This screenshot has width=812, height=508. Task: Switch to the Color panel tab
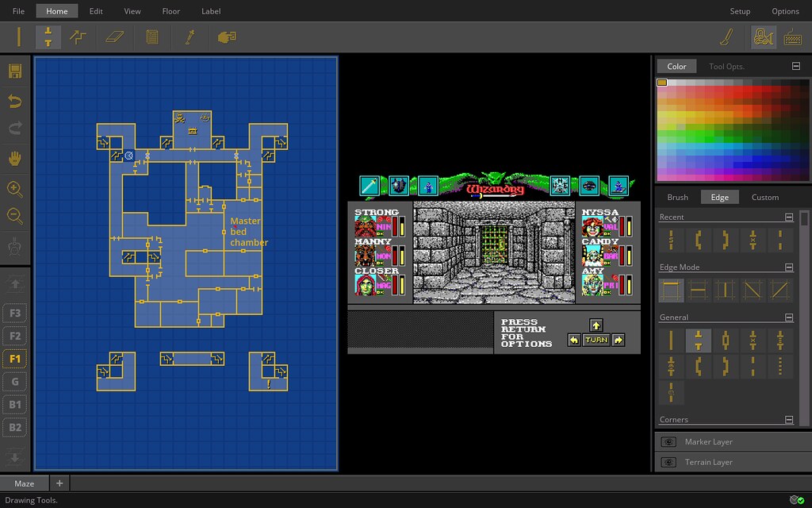coord(676,67)
